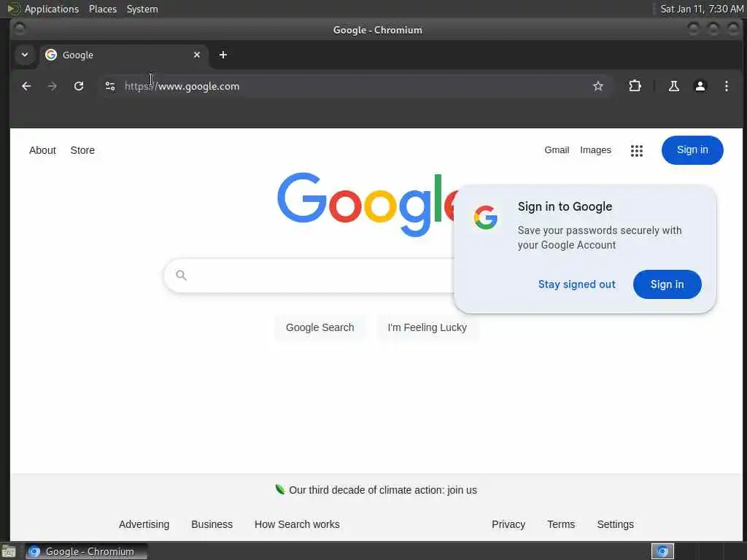Click I'm Feeling Lucky
Screen dimensions: 747x560
pos(427,327)
